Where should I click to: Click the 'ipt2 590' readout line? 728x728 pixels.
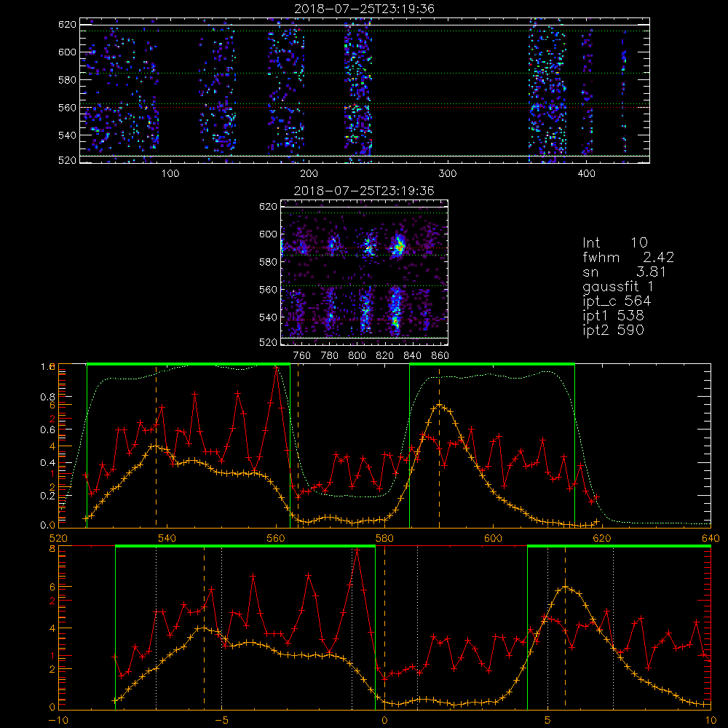point(613,330)
